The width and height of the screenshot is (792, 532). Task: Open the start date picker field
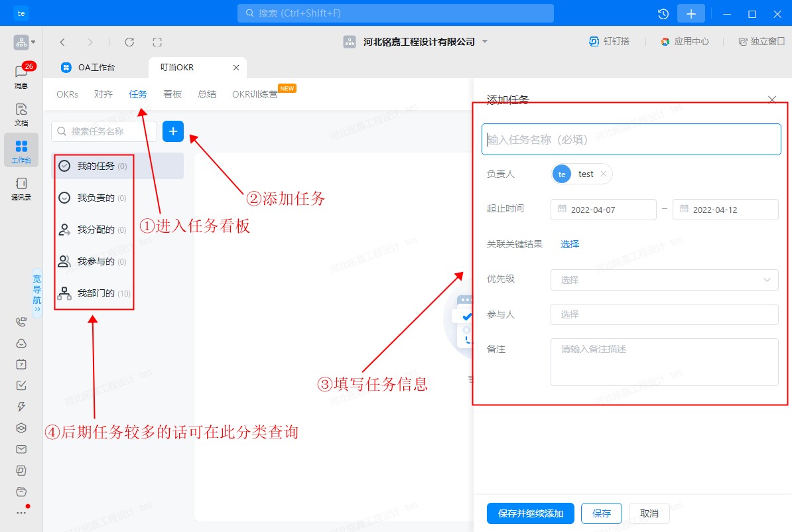pyautogui.click(x=603, y=210)
